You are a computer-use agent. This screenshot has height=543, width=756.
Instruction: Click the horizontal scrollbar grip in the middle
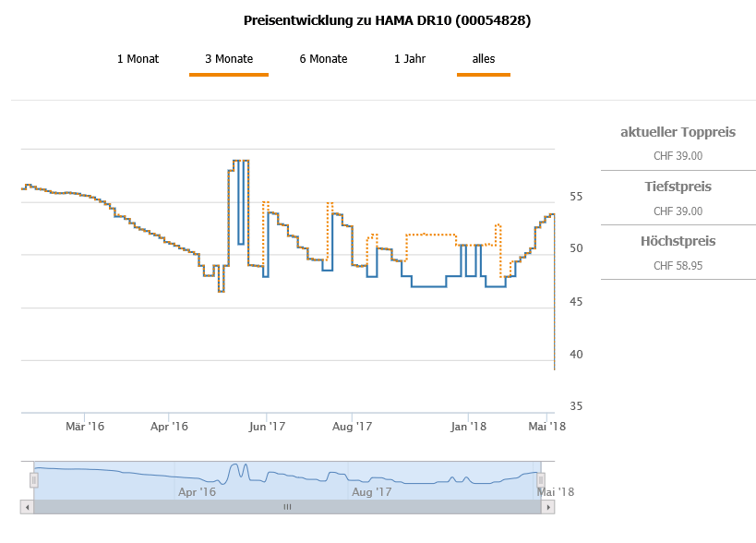pyautogui.click(x=287, y=507)
